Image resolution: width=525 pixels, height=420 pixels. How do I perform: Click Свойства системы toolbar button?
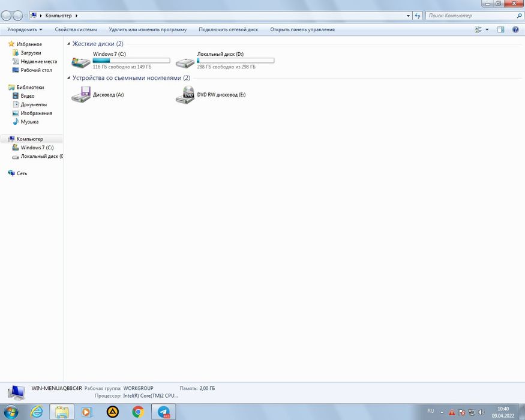(76, 29)
